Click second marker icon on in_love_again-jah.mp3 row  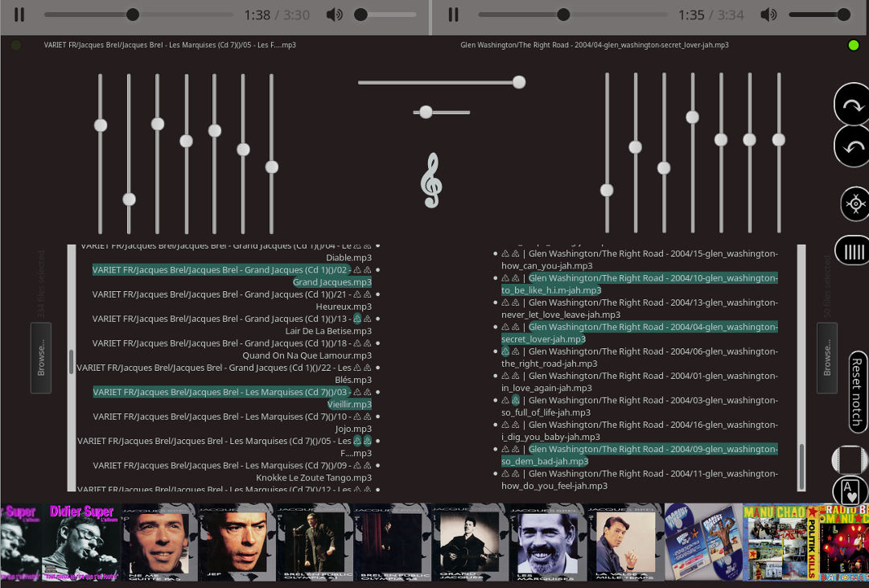(516, 376)
